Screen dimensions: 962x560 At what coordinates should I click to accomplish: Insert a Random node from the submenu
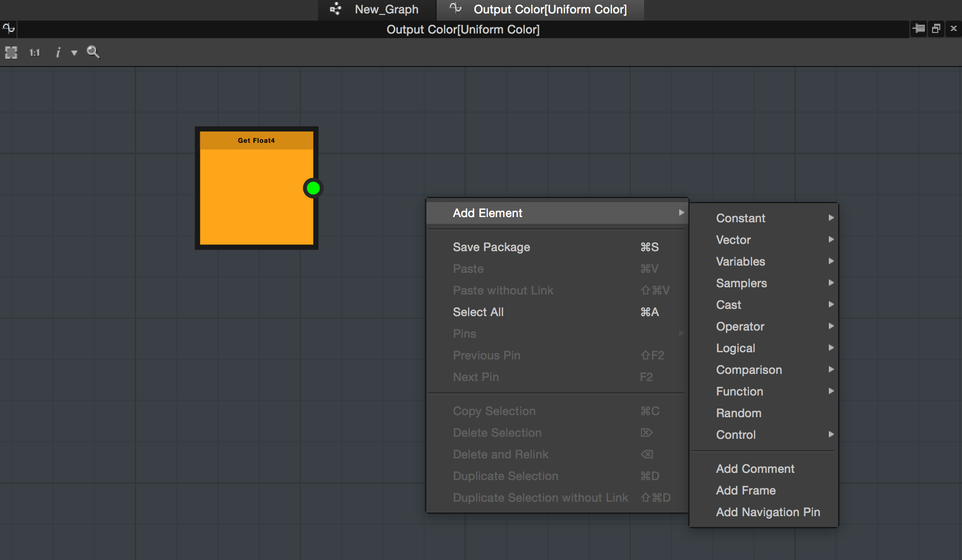point(739,413)
